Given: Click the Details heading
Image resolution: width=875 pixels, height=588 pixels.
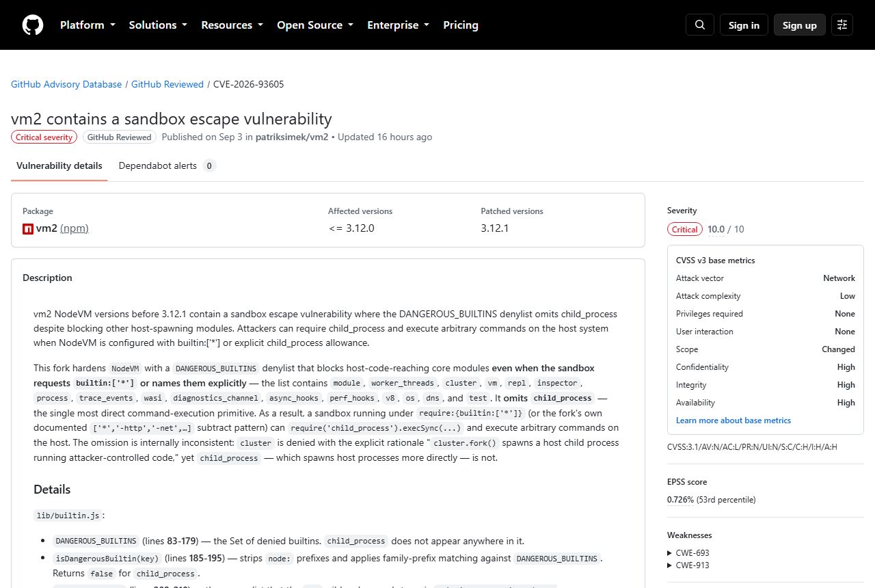Looking at the screenshot, I should (52, 490).
